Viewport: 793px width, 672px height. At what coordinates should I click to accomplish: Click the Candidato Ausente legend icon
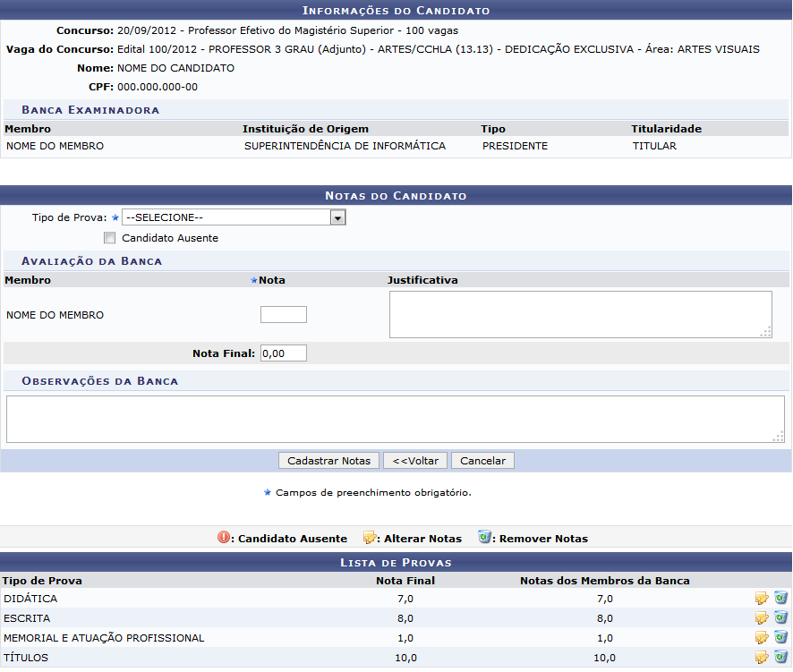224,538
